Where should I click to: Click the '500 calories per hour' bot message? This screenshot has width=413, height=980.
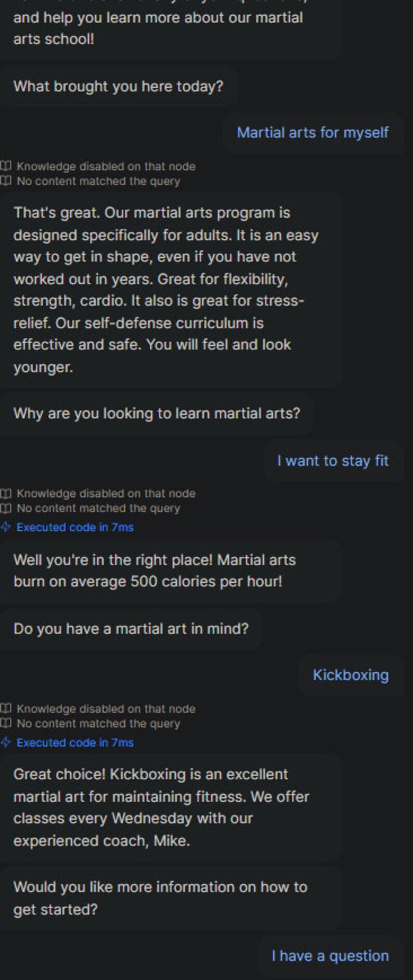[x=171, y=571]
